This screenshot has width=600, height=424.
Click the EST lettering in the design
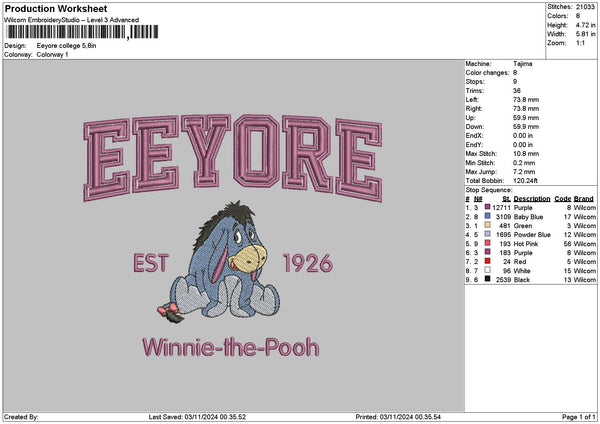click(x=151, y=263)
